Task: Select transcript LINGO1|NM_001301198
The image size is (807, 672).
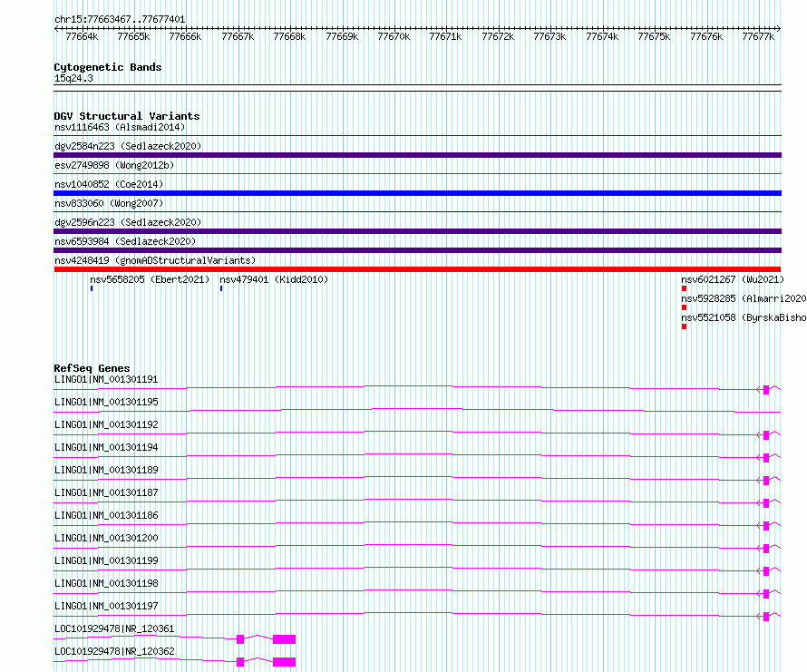Action: click(x=106, y=583)
